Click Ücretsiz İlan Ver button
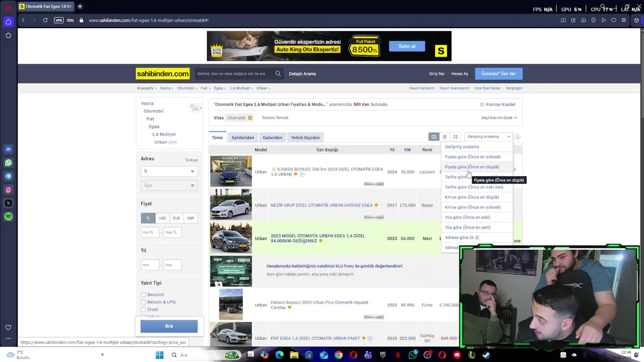The height and width of the screenshot is (362, 644). [x=499, y=73]
